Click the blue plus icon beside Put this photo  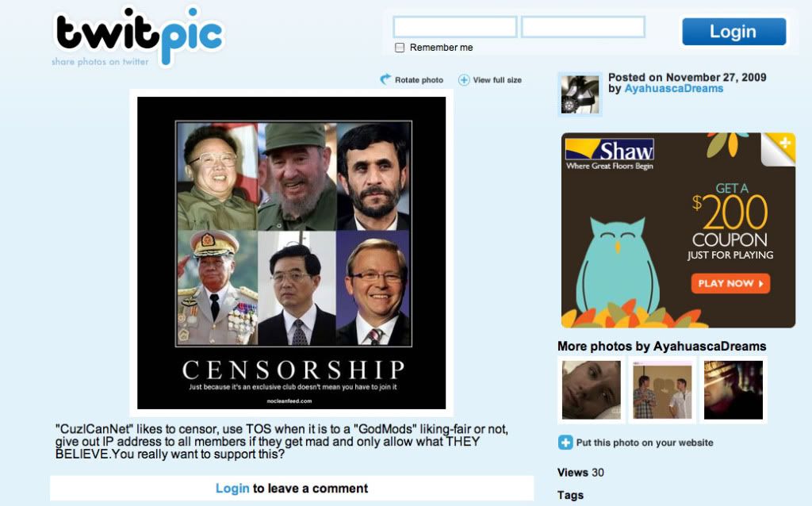(x=565, y=443)
